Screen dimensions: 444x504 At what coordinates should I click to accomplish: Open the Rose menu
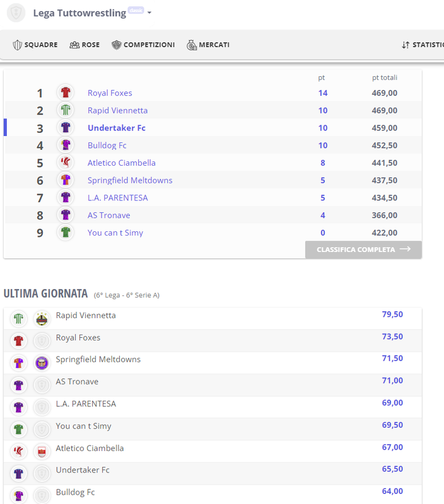pos(85,45)
